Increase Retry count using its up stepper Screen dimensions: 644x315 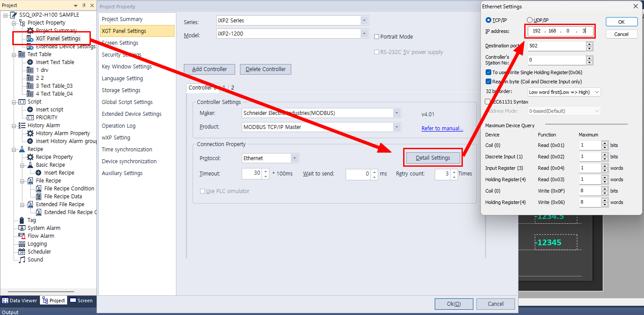pos(454,172)
